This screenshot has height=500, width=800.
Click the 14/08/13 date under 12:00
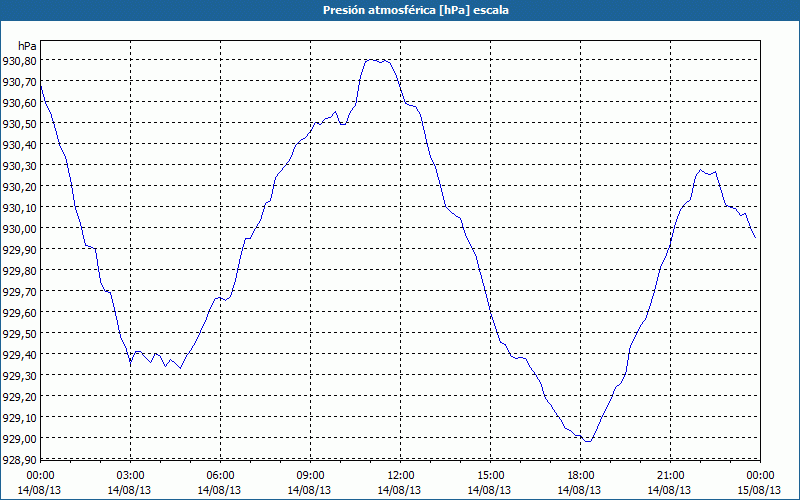399,490
